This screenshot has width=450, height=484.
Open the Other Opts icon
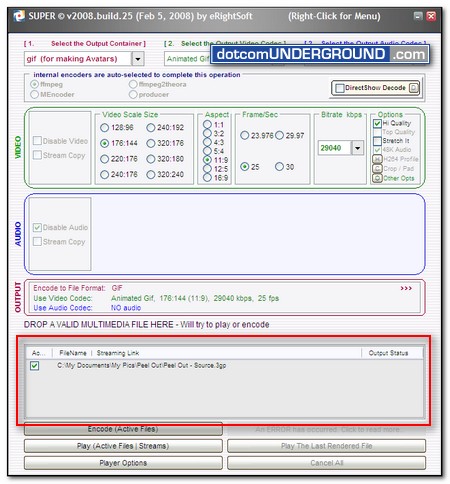pos(377,178)
